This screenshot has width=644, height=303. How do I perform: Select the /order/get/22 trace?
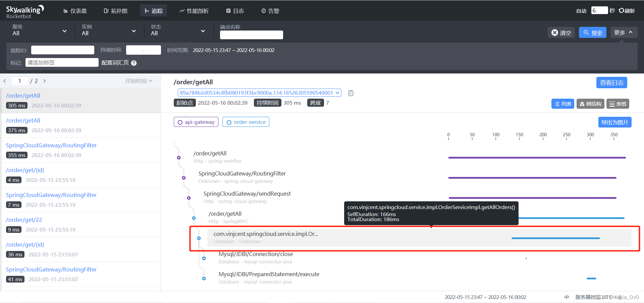[81, 224]
